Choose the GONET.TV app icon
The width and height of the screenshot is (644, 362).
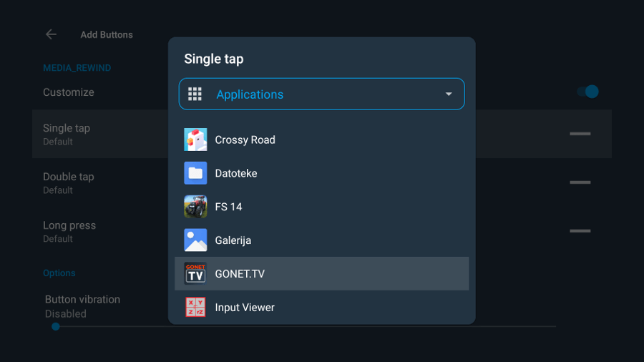pyautogui.click(x=195, y=273)
